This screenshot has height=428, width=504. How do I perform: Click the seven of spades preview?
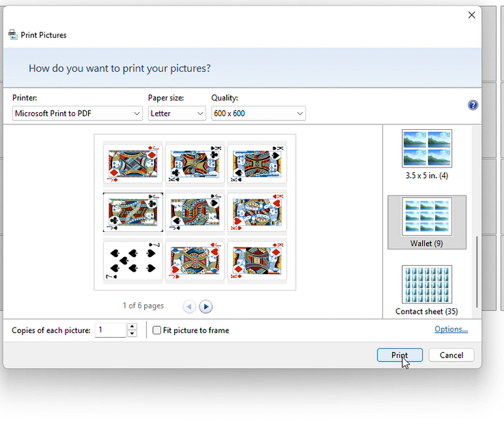[132, 260]
